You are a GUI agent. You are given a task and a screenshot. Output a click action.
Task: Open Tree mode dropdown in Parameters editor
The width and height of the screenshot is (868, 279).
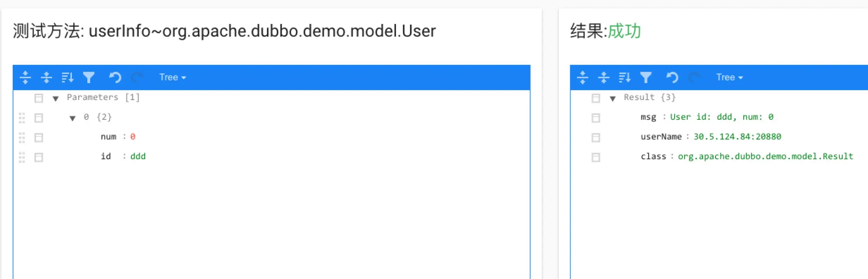point(173,77)
